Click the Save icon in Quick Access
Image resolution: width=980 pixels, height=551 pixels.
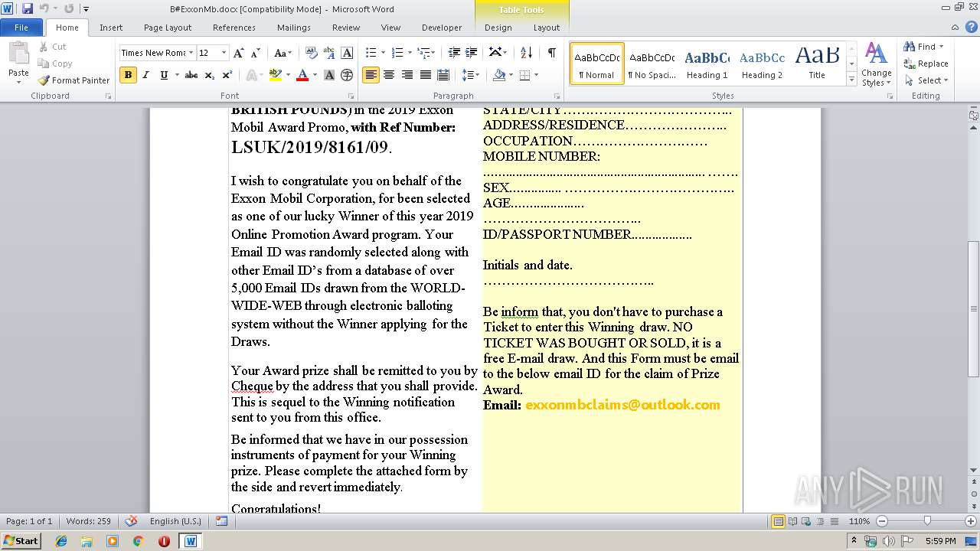28,8
